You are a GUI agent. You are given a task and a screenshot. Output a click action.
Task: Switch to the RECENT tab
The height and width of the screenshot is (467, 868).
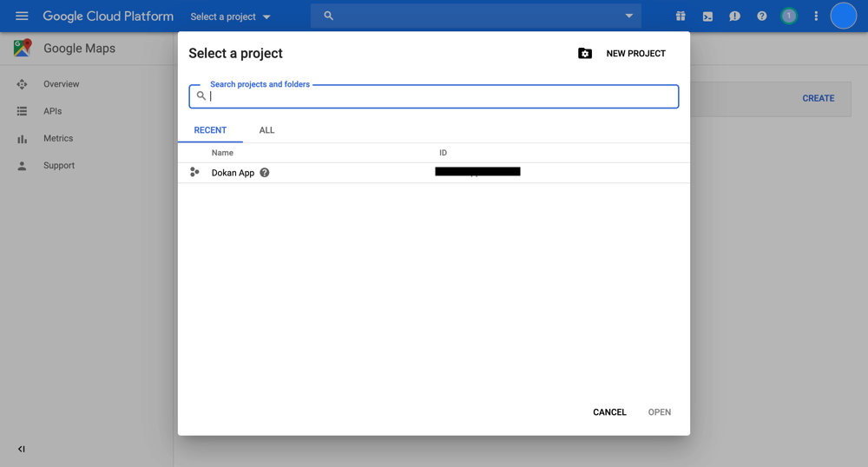[210, 130]
